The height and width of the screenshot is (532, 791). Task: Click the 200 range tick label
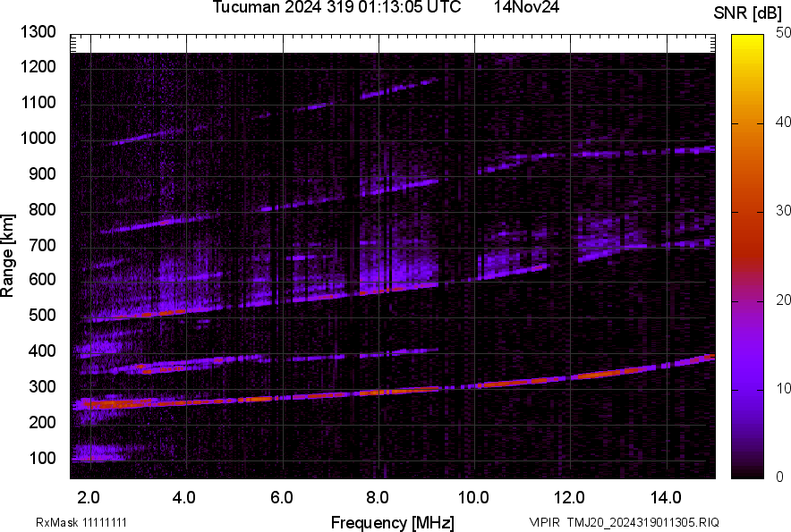[42, 422]
